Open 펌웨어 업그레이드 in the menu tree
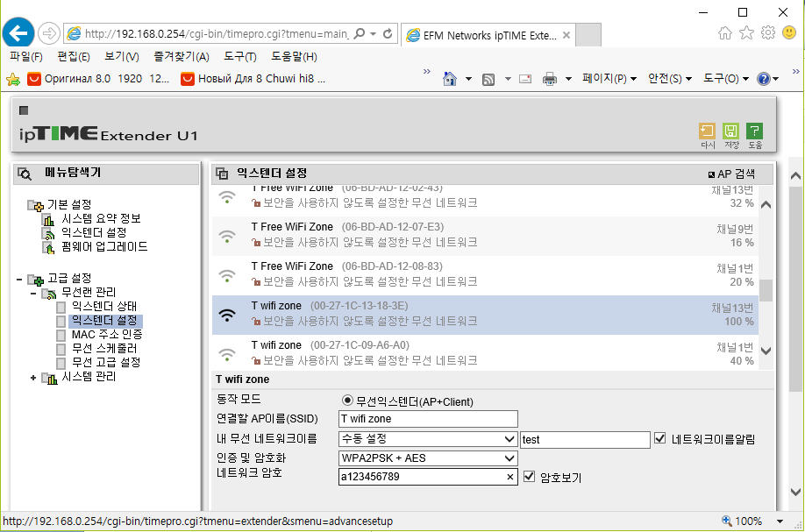This screenshot has width=805, height=532. 104,247
